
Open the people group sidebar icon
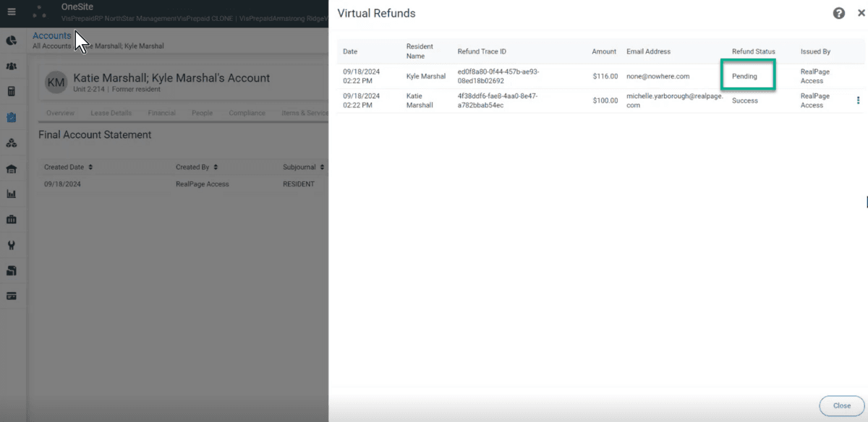pos(12,66)
